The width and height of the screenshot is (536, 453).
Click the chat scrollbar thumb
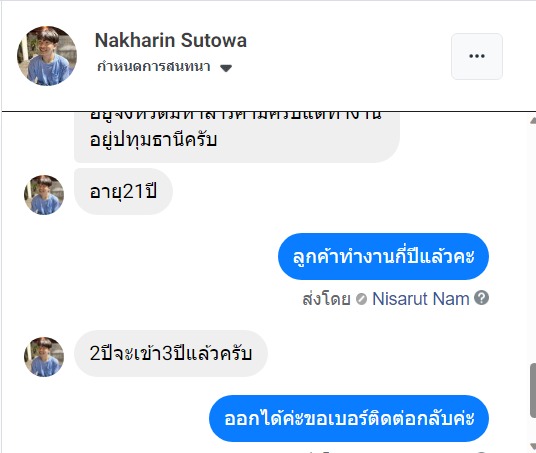[533, 391]
